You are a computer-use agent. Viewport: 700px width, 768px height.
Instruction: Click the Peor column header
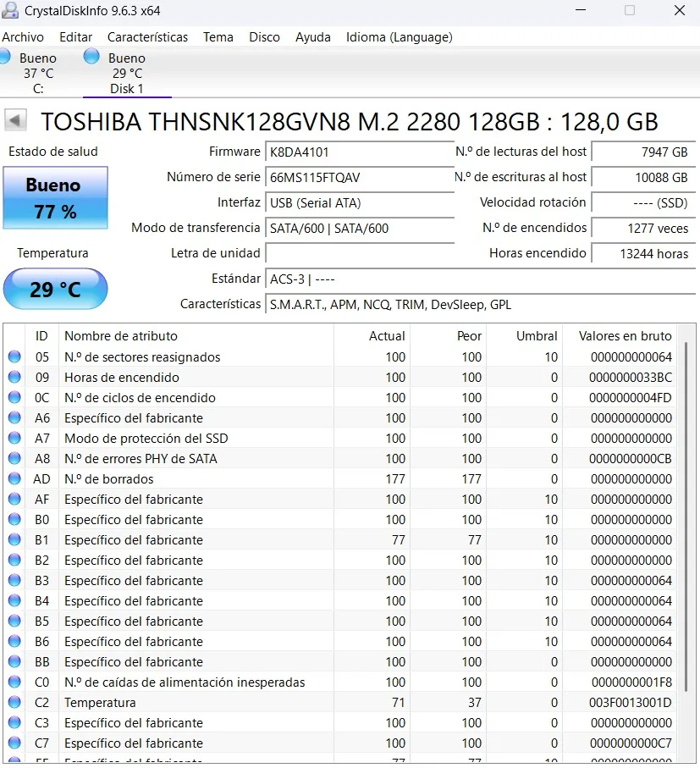(449, 336)
